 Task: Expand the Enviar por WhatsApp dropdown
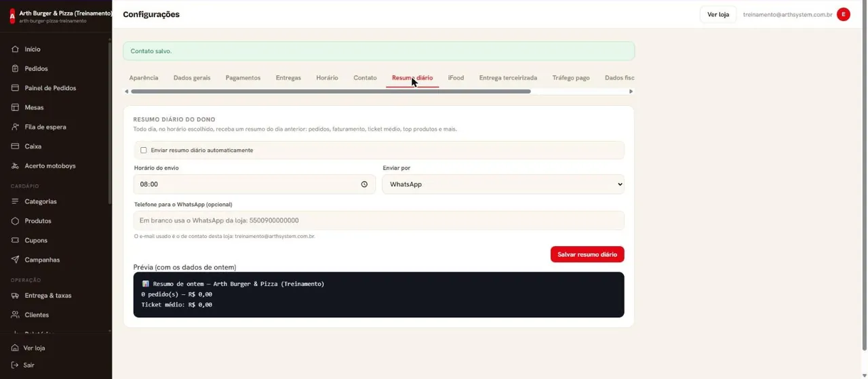503,184
